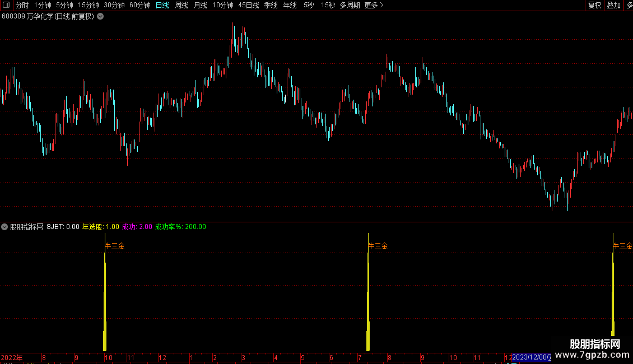Open the indicator panel dropdown beside 股朋指标网

[4, 227]
